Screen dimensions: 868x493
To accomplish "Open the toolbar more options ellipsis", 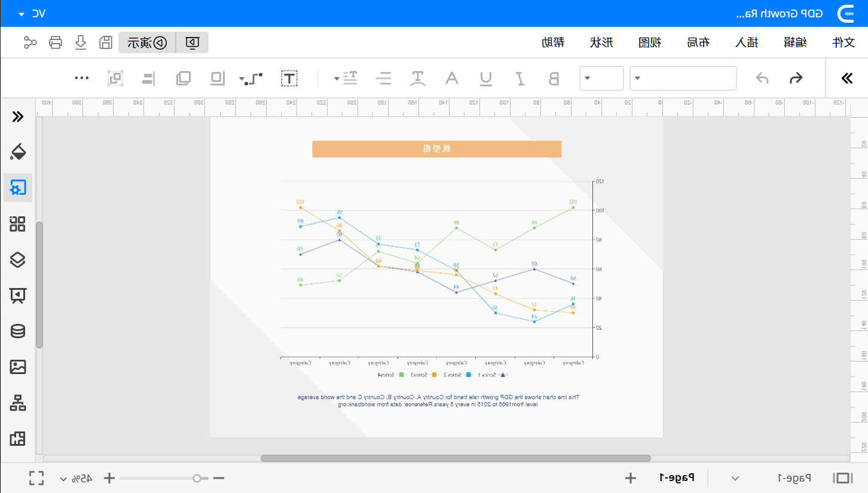I will [x=82, y=78].
